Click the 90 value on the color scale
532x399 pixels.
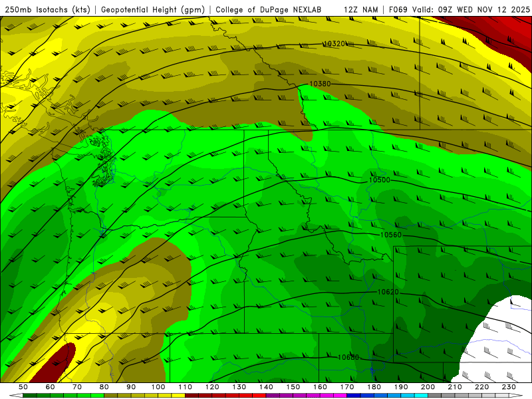click(131, 387)
